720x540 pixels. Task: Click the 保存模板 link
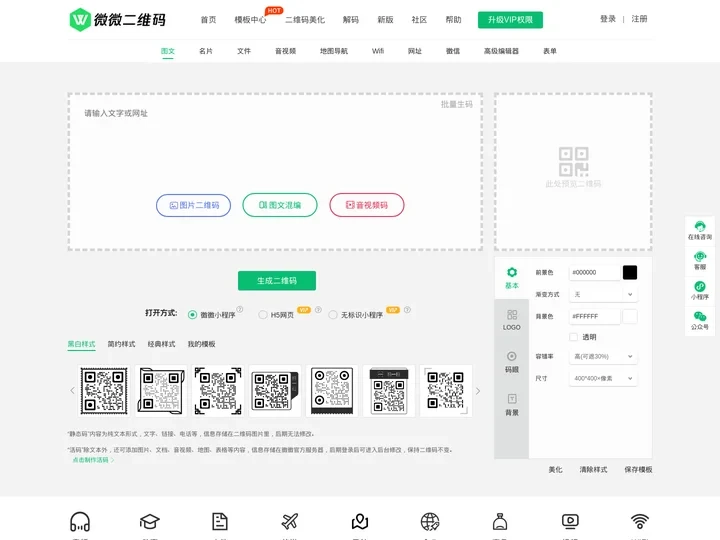638,469
